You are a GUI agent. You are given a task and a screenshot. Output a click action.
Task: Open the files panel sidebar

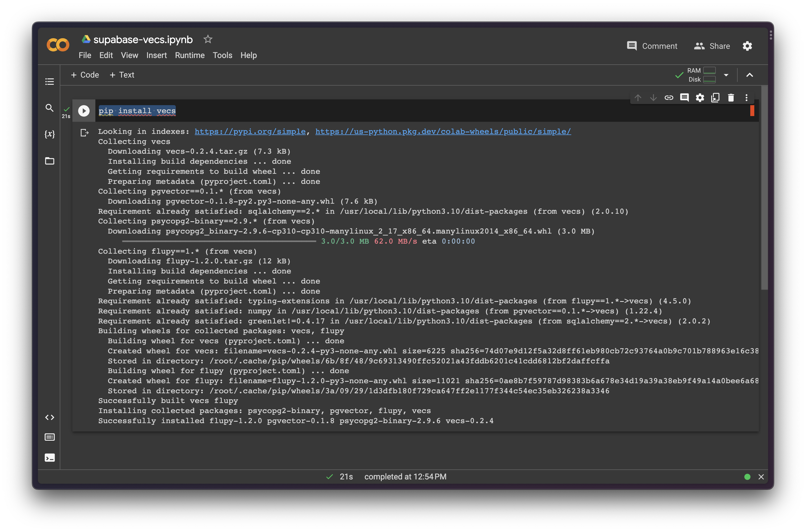tap(51, 160)
